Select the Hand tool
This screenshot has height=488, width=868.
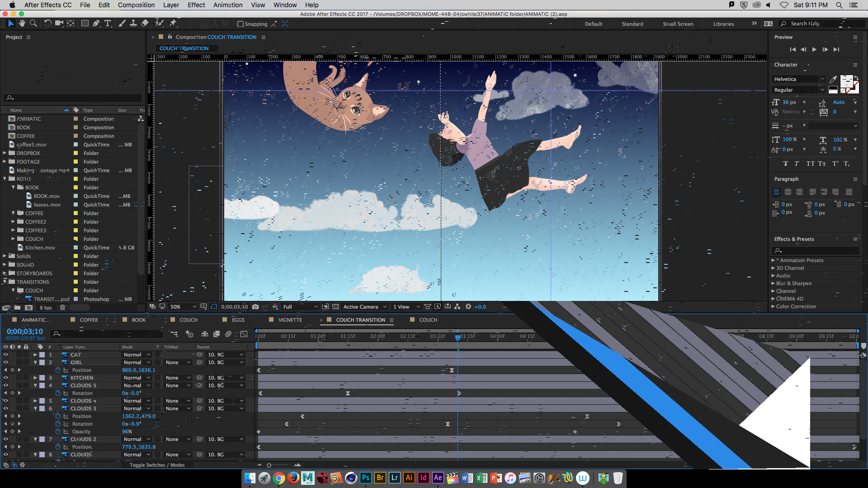click(x=22, y=23)
